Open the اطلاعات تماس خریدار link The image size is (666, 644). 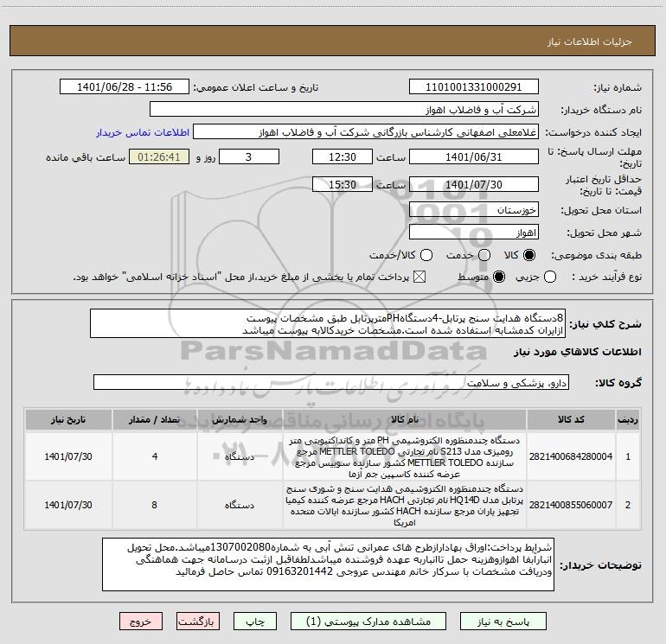tap(143, 132)
